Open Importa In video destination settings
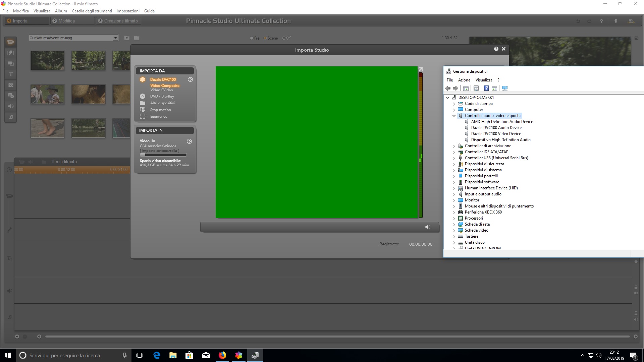The image size is (644, 362). 190,141
